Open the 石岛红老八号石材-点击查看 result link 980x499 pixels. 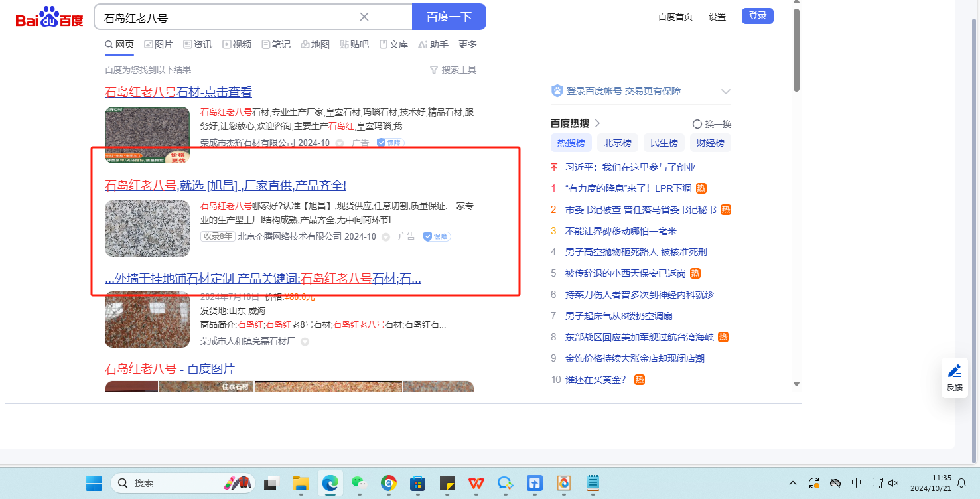(178, 92)
